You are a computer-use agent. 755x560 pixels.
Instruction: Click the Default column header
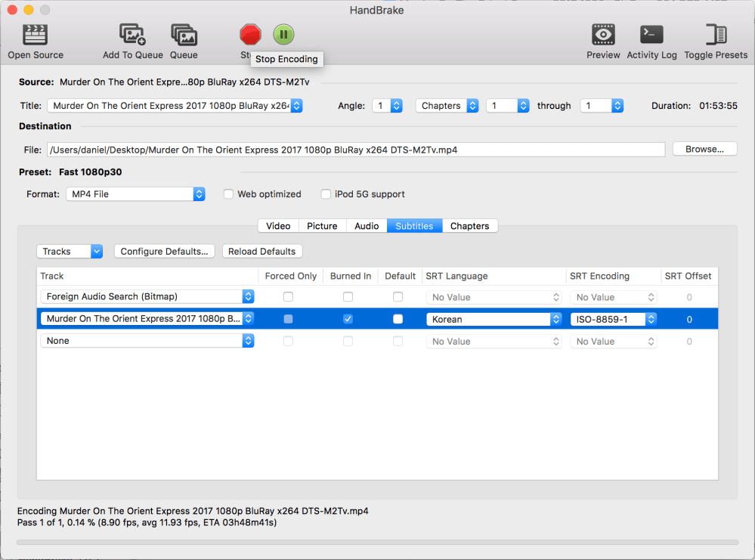click(x=400, y=276)
